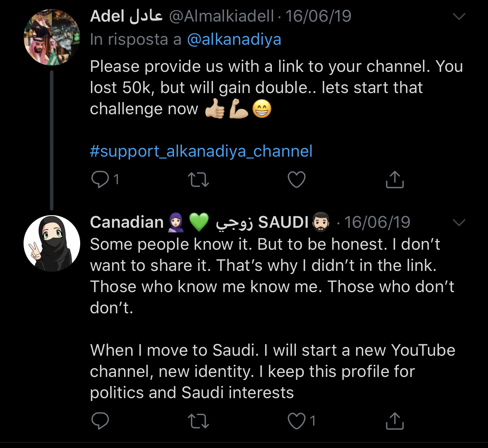The height and width of the screenshot is (448, 488).
Task: Open Adel's tweet about the 50k challenge
Action: [x=275, y=88]
